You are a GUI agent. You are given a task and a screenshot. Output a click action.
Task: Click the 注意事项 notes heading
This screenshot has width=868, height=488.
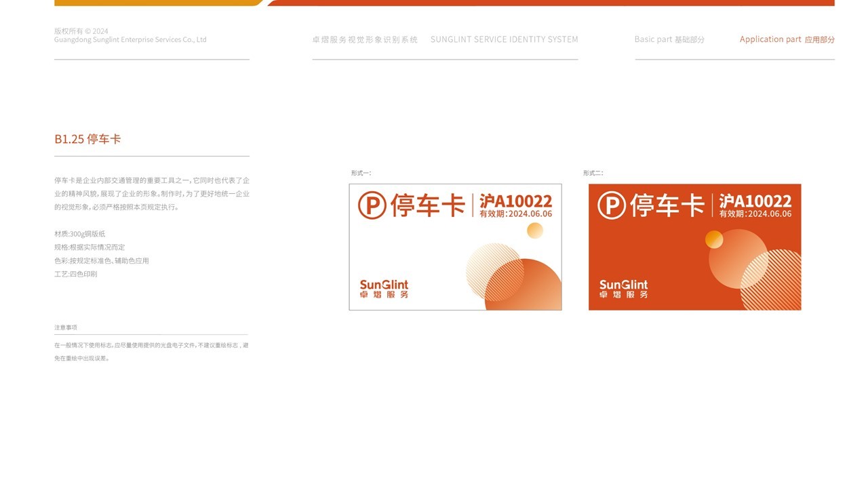66,326
